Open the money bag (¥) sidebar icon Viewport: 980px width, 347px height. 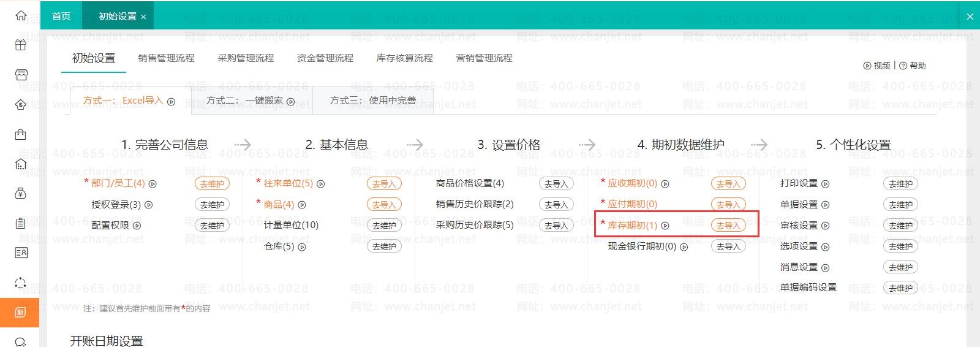(21, 194)
